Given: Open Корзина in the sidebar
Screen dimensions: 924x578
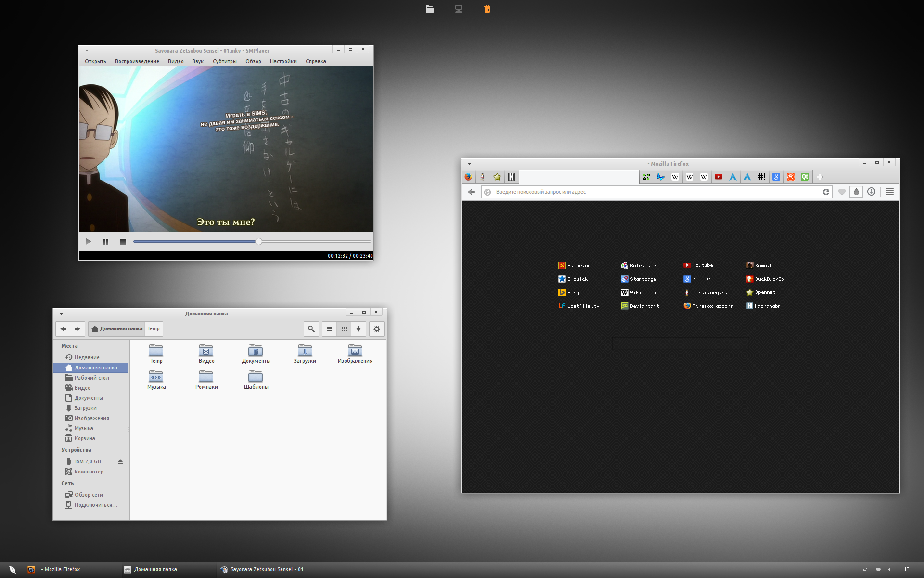Looking at the screenshot, I should [x=90, y=438].
